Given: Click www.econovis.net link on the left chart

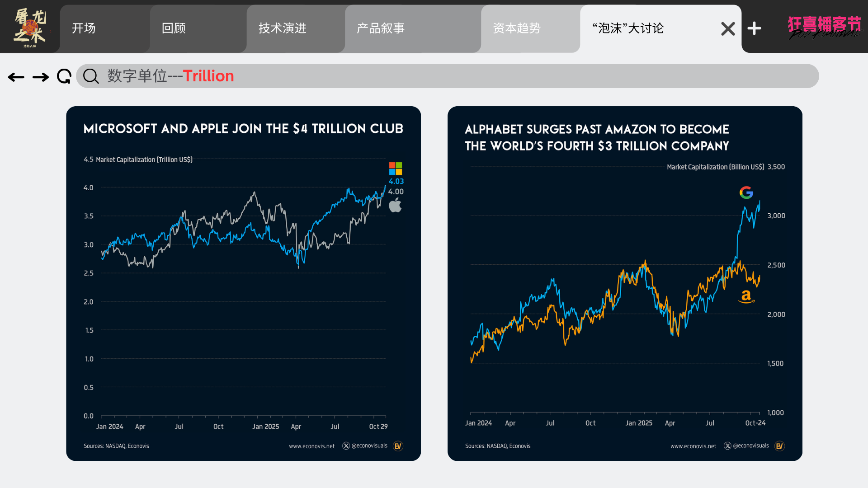Looking at the screenshot, I should 312,446.
